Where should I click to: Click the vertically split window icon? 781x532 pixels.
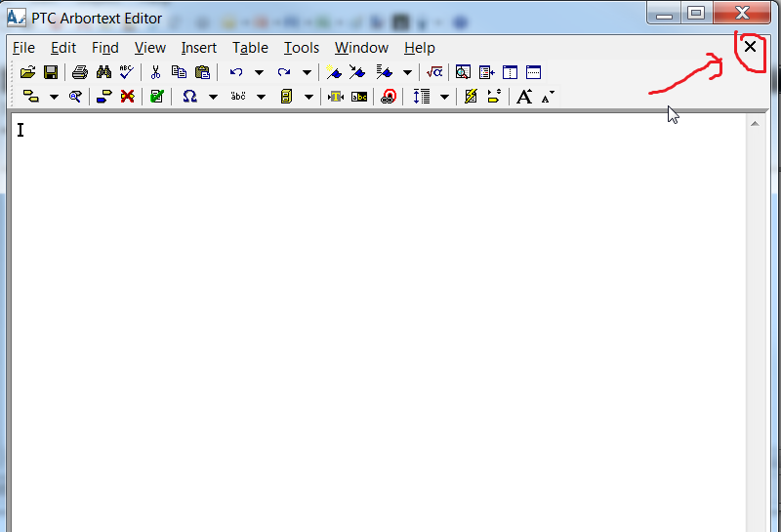[x=510, y=72]
